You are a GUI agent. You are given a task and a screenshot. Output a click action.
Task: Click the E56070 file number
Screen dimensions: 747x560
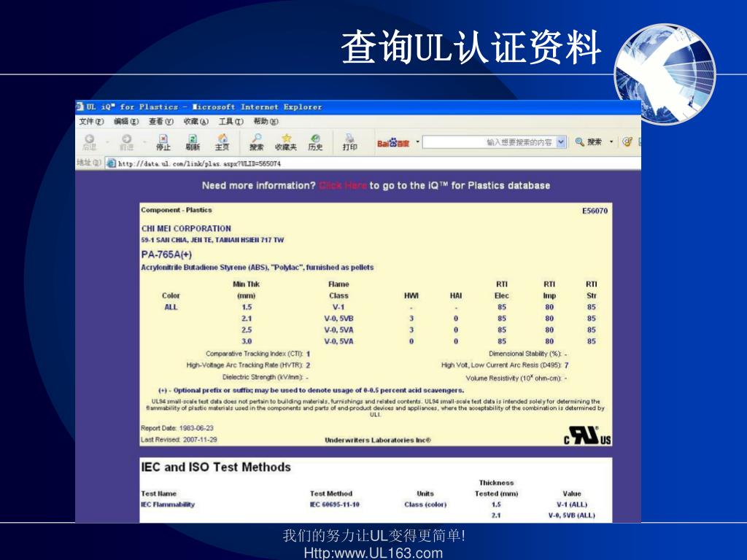(595, 211)
